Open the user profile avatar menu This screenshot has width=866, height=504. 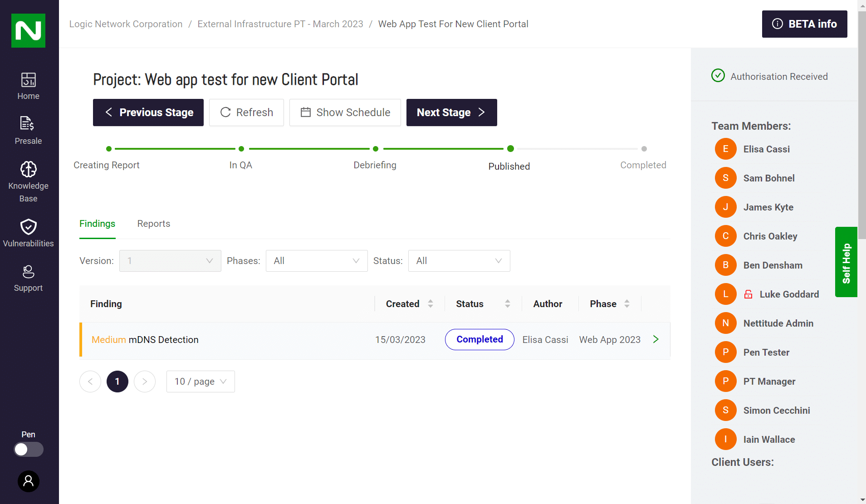[x=28, y=481]
